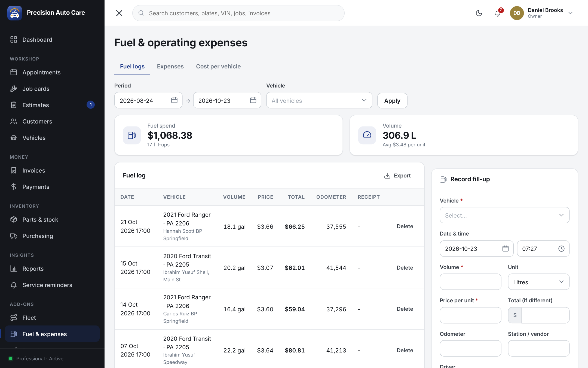This screenshot has width=588, height=368.
Task: Open notifications bell with 7 alerts
Action: click(498, 13)
